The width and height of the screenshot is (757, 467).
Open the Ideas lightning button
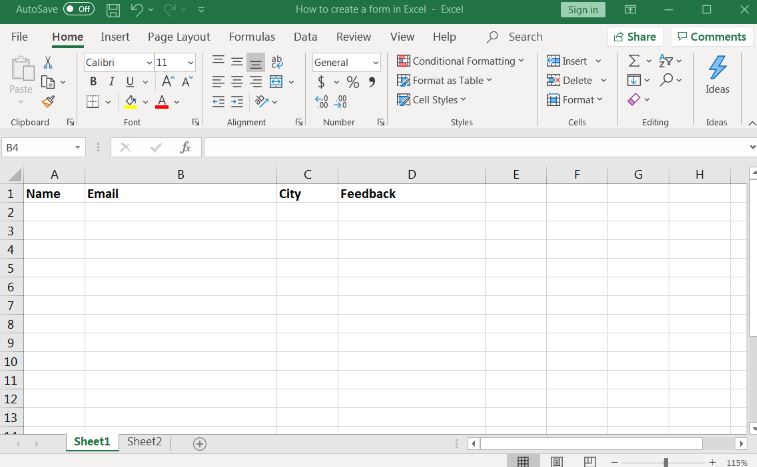[717, 75]
